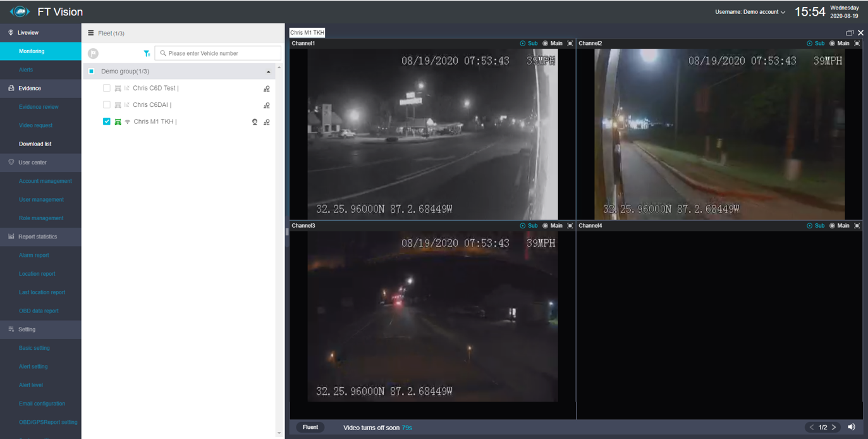Open the Alerts menu item
868x439 pixels.
point(26,70)
